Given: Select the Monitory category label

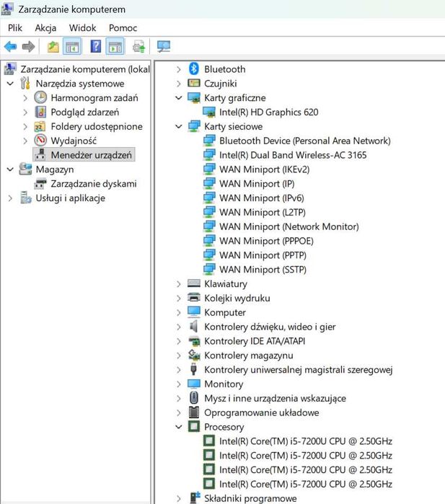Looking at the screenshot, I should coord(224,384).
